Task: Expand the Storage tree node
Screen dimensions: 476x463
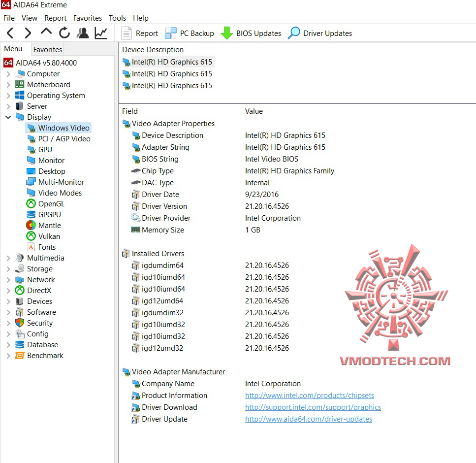Action: [x=8, y=269]
